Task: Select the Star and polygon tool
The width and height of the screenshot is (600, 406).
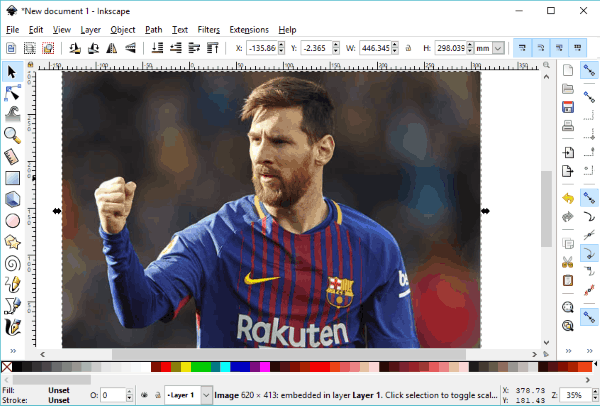Action: point(13,242)
